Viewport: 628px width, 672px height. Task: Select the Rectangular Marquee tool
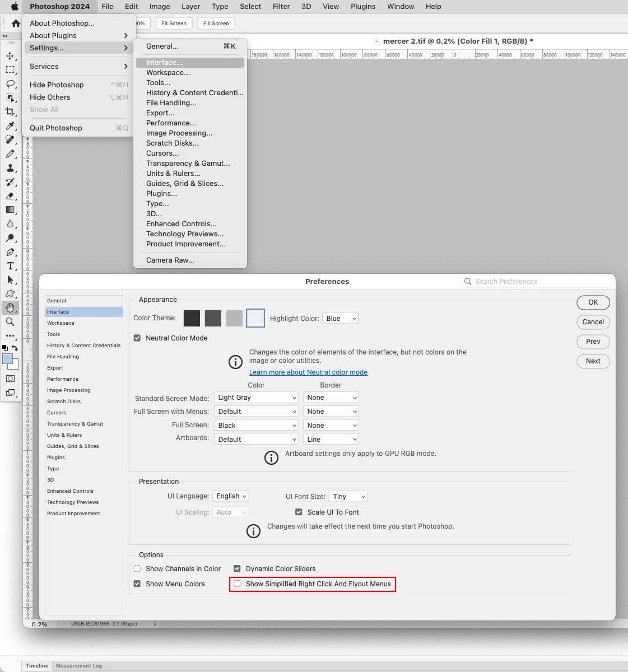[x=10, y=70]
